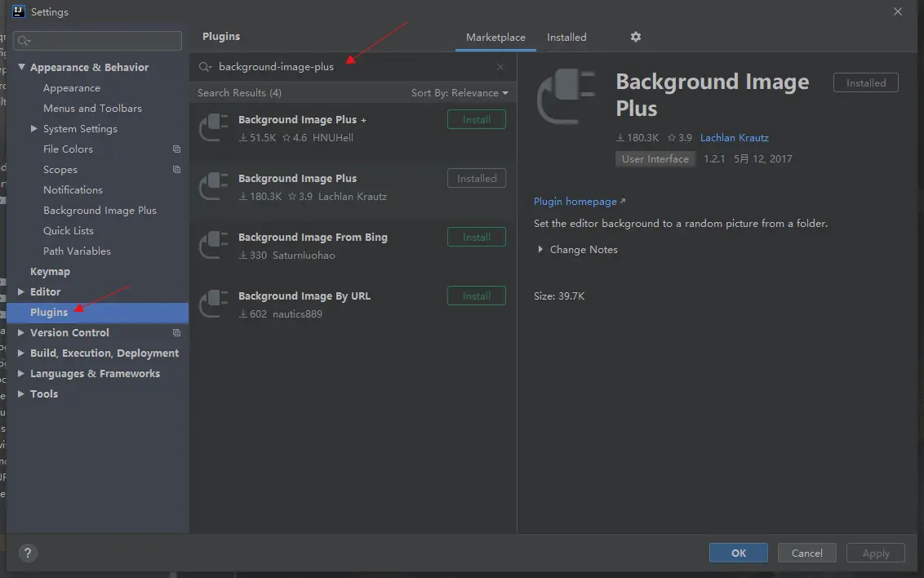This screenshot has width=924, height=578.
Task: Open Appearance settings page
Action: 71,88
